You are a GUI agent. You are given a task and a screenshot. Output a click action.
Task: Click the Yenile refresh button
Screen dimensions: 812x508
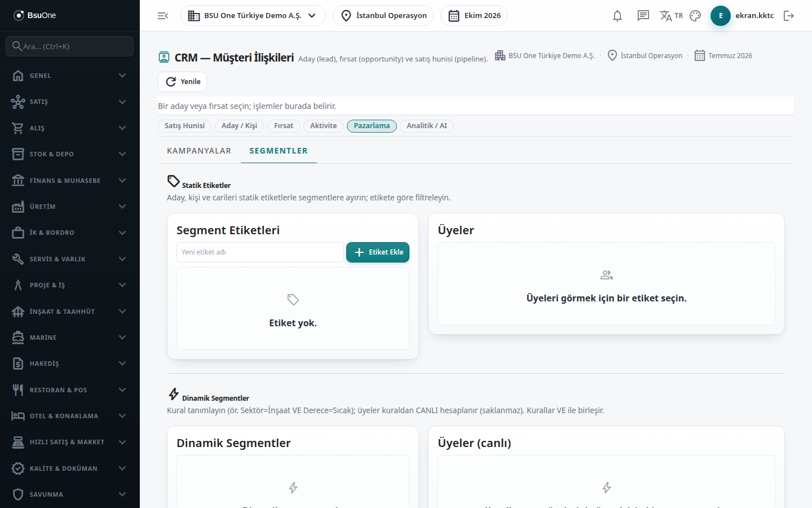coord(182,82)
